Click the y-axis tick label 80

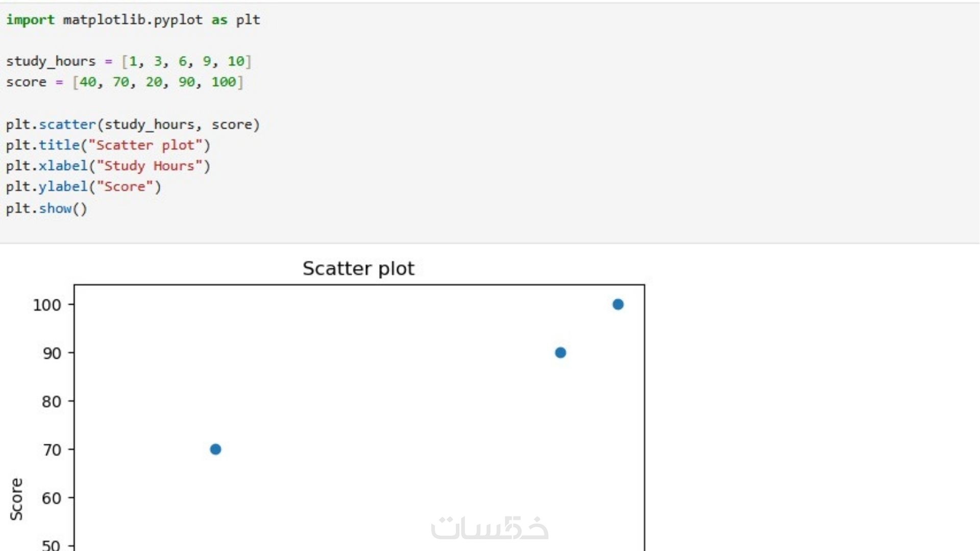(x=51, y=402)
